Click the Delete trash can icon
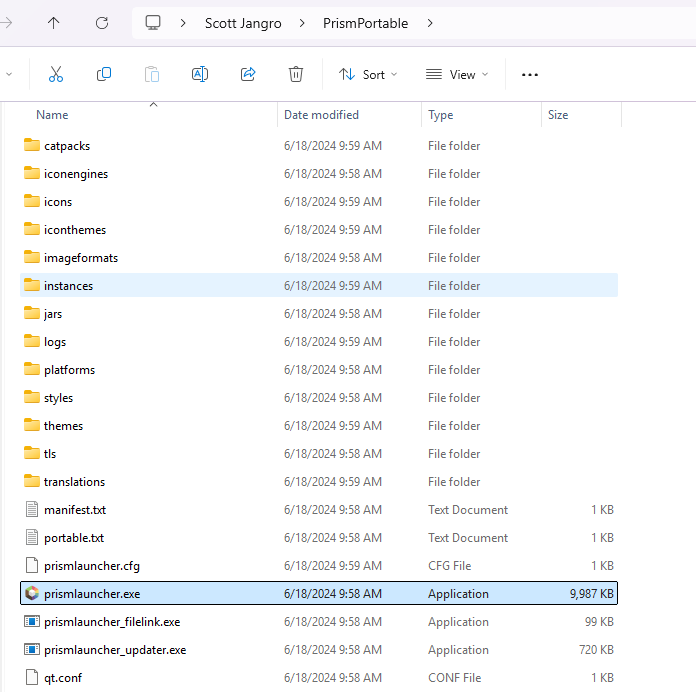The height and width of the screenshot is (692, 696). click(296, 74)
